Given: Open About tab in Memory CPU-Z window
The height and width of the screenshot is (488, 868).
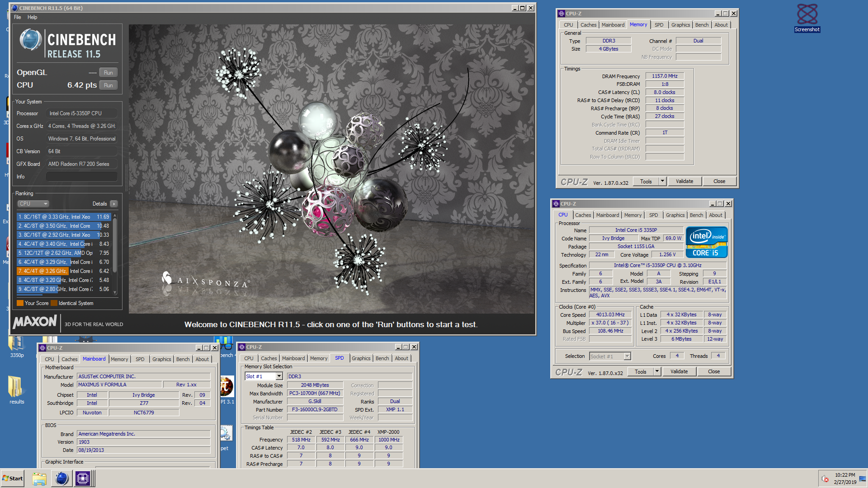Looking at the screenshot, I should tap(721, 25).
